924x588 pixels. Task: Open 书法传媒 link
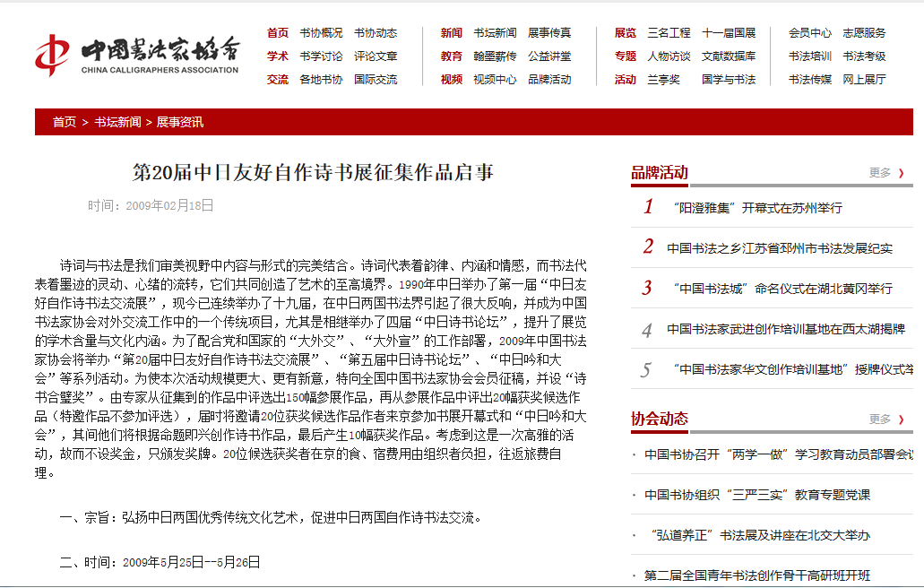pyautogui.click(x=809, y=80)
